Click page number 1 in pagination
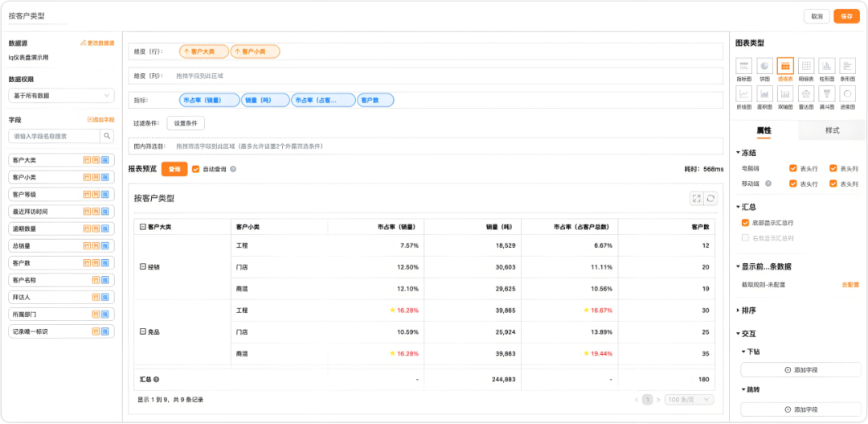This screenshot has width=868, height=424. [646, 400]
